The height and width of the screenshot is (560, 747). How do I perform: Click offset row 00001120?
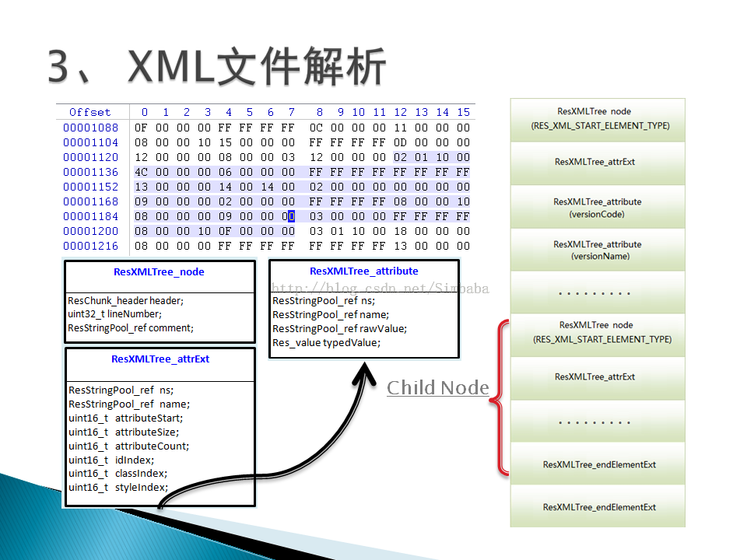tap(266, 157)
